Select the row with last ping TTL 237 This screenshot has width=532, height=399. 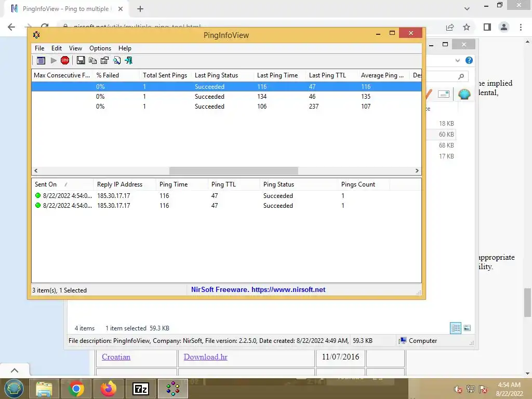point(227,106)
